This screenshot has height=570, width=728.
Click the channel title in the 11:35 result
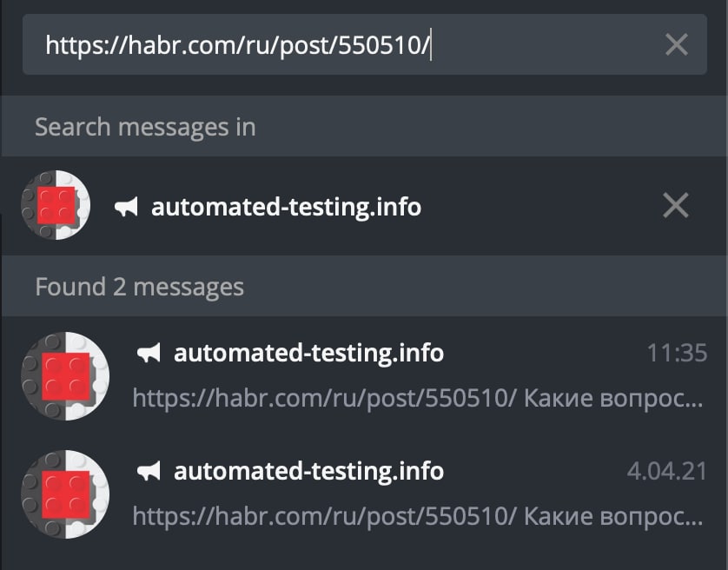[x=308, y=353]
